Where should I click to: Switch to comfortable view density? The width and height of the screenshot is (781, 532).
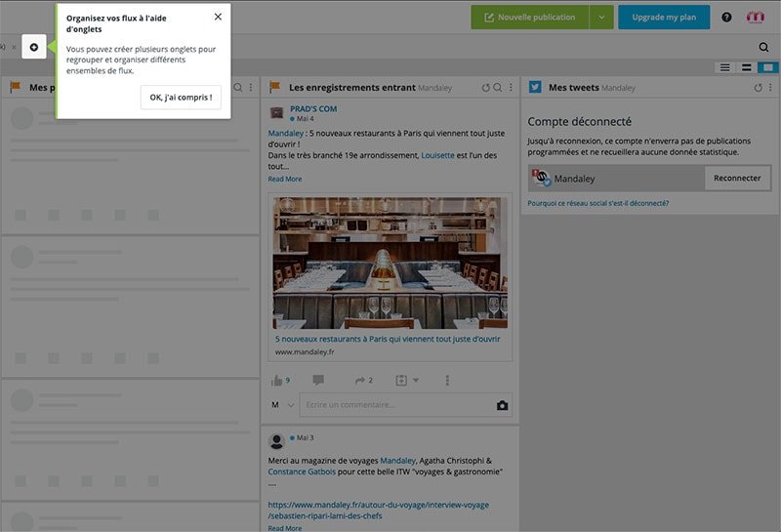coord(768,67)
